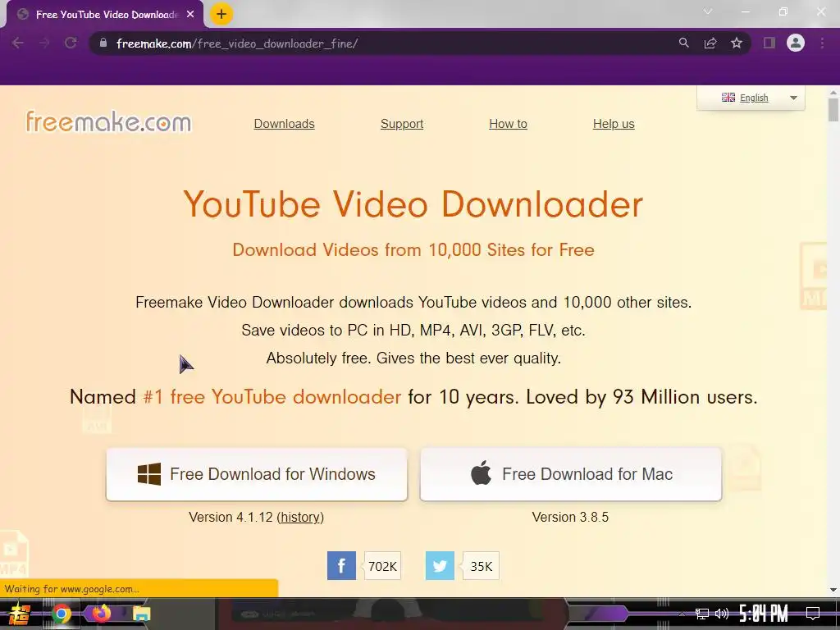
Task: Click the scrollbar down arrow
Action: (x=833, y=590)
